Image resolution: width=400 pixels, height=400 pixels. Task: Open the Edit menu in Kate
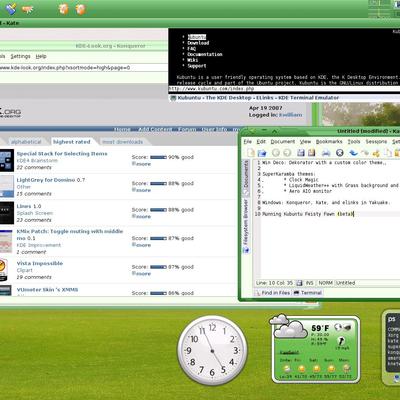point(261,142)
